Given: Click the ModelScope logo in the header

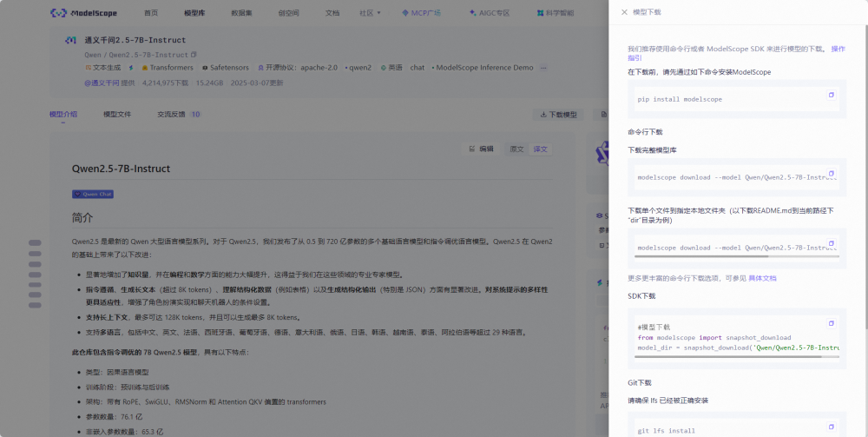Looking at the screenshot, I should coord(83,13).
